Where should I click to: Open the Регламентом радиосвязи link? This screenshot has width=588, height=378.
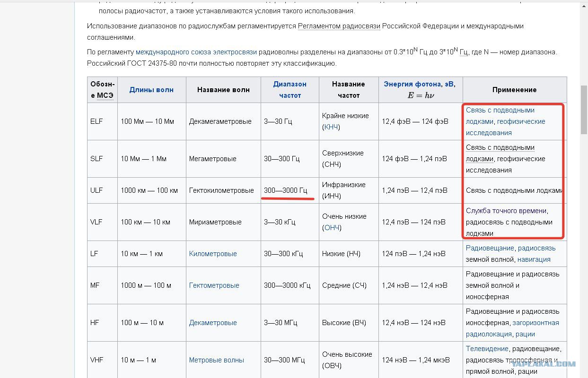(x=339, y=26)
